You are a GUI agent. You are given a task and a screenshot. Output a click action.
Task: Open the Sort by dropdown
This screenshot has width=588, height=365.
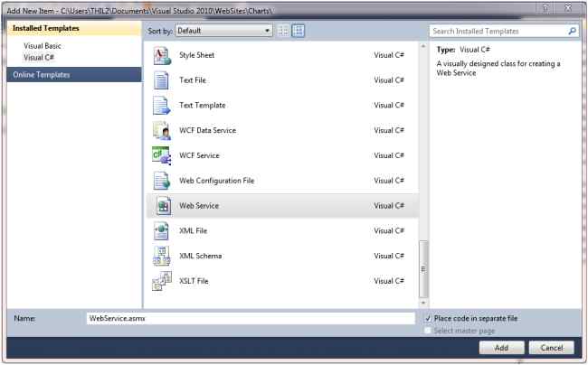pyautogui.click(x=223, y=31)
